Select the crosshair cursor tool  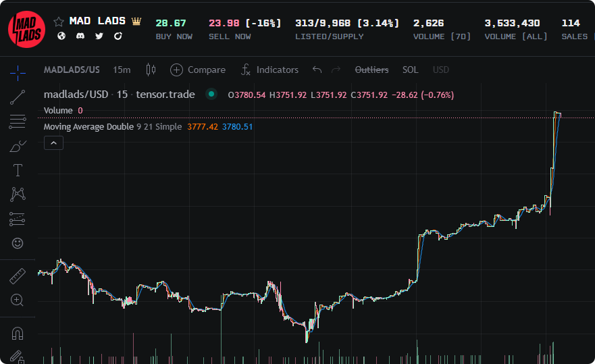18,73
